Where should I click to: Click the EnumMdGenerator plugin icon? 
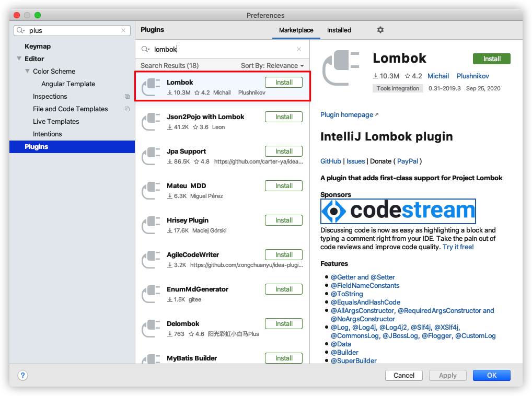tap(151, 294)
